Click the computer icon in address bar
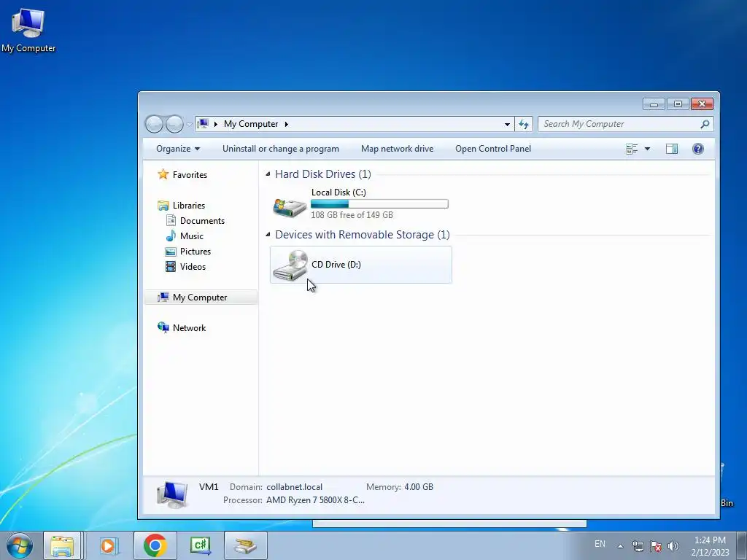Image resolution: width=747 pixels, height=560 pixels. 203,124
